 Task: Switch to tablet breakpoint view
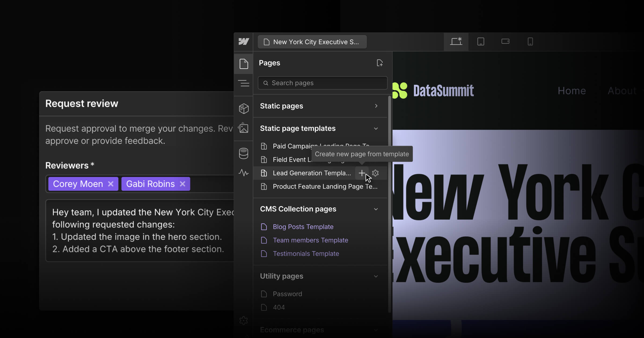pyautogui.click(x=481, y=42)
